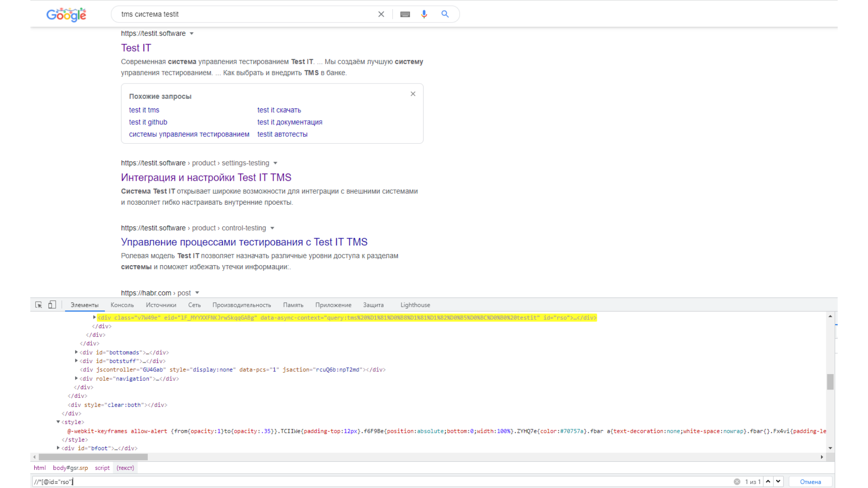
Task: Select 'html' in the DevTools breadcrumb
Action: tap(40, 468)
